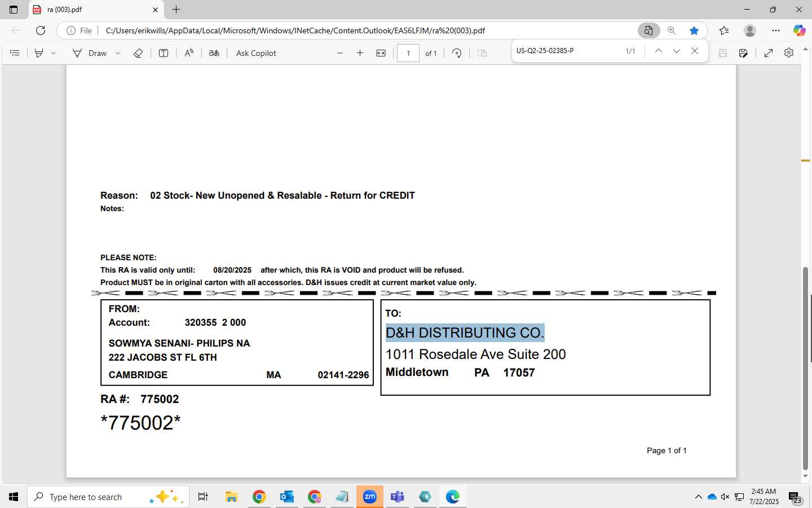Click the date 08/20/2025
This screenshot has width=812, height=508.
(x=232, y=270)
